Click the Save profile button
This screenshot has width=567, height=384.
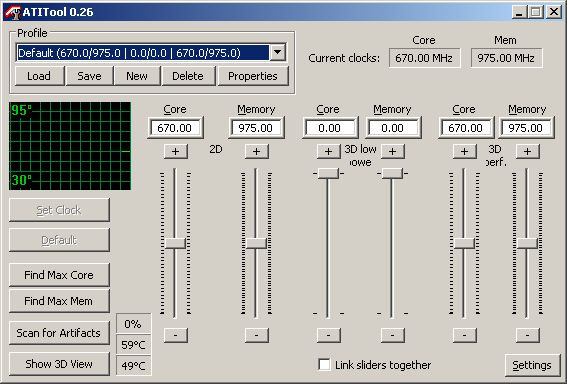[x=89, y=76]
